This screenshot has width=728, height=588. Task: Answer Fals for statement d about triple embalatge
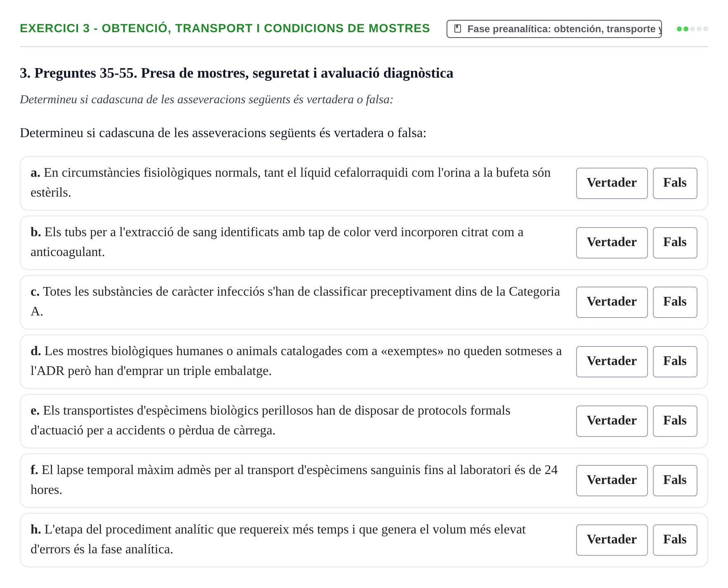(x=675, y=362)
